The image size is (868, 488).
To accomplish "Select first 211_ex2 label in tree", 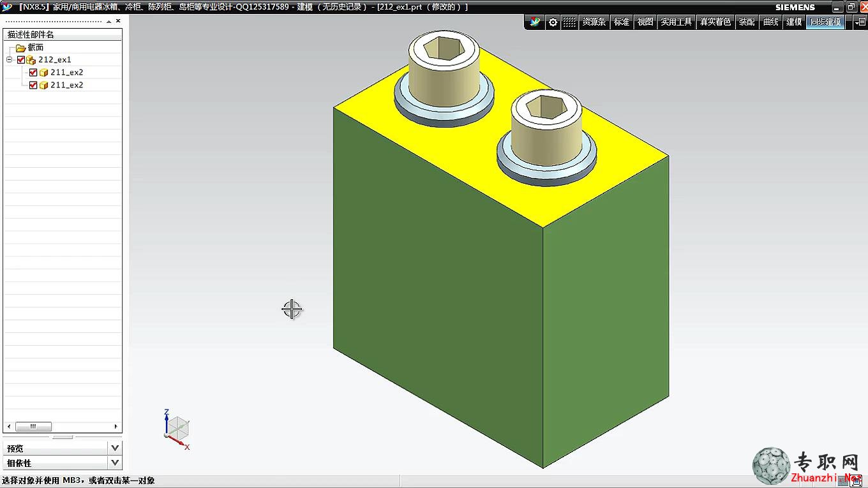I will point(67,73).
